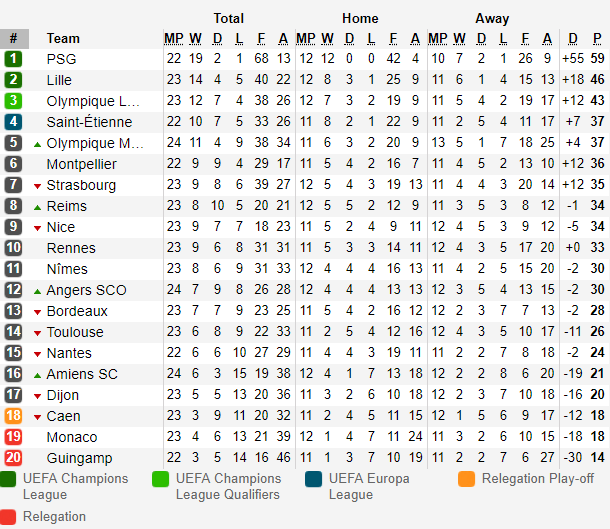This screenshot has height=529, width=610.
Task: Click the red rank 20 badge
Action: (x=13, y=458)
